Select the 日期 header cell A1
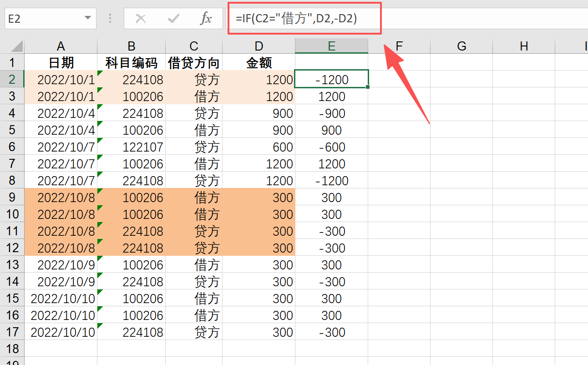Viewport: 588px width, 365px height. click(61, 62)
